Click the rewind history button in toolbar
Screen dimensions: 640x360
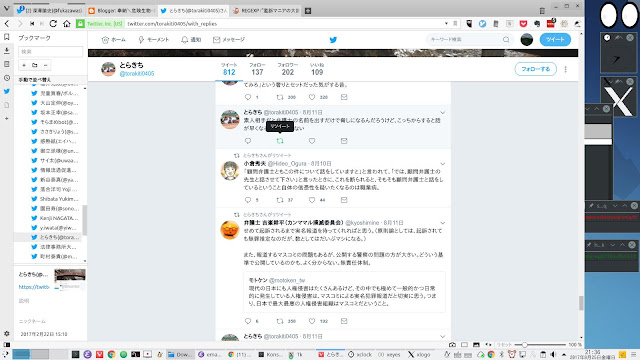[x=32, y=24]
